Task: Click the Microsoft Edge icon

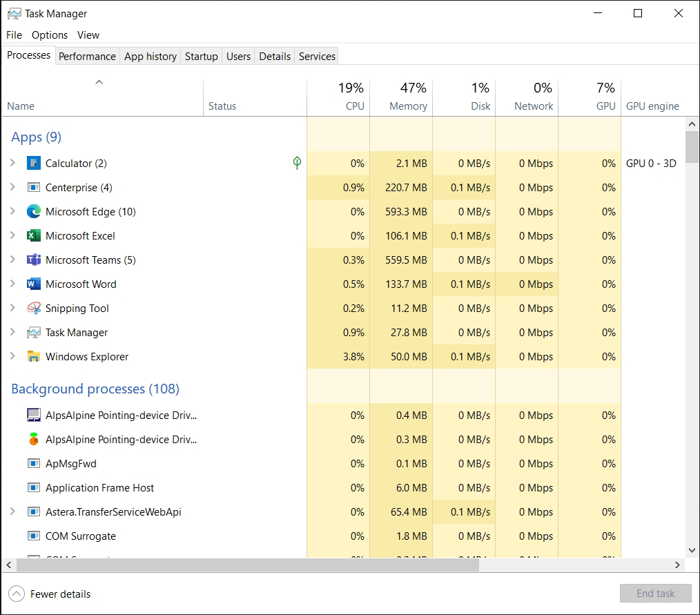Action: pos(34,212)
